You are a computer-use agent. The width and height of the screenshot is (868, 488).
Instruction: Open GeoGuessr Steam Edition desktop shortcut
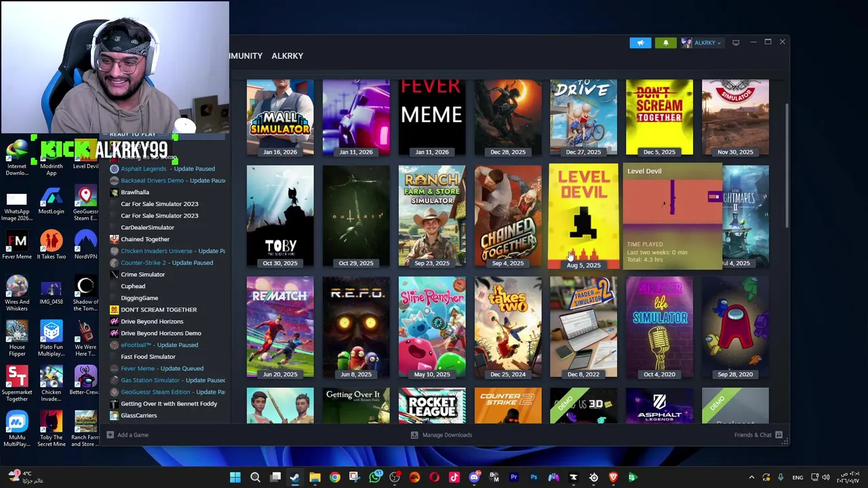click(x=85, y=204)
